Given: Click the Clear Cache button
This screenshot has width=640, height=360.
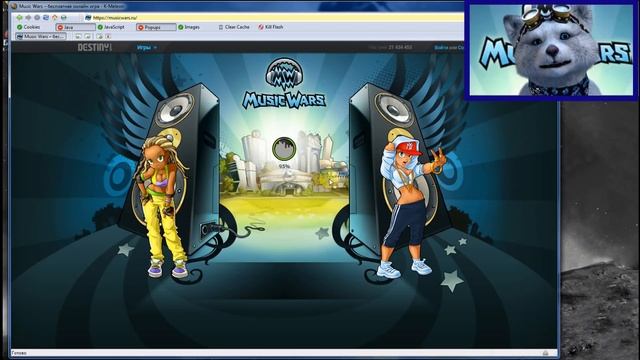Looking at the screenshot, I should point(234,27).
